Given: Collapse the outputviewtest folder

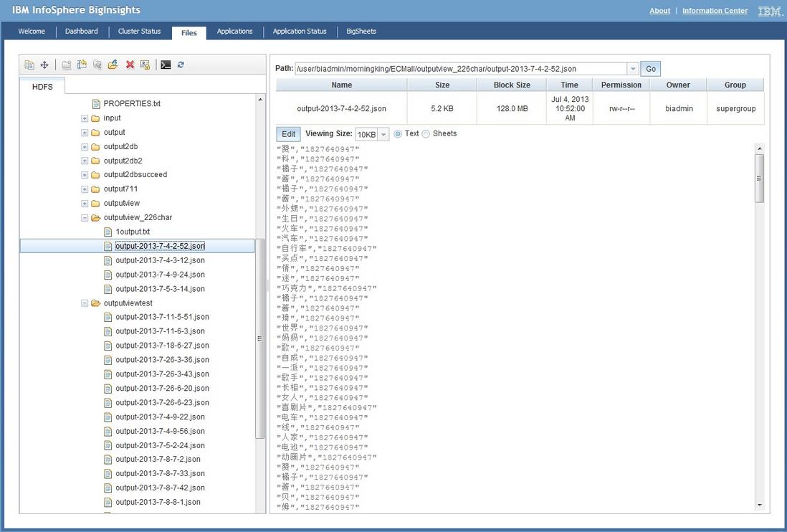Looking at the screenshot, I should 85,303.
